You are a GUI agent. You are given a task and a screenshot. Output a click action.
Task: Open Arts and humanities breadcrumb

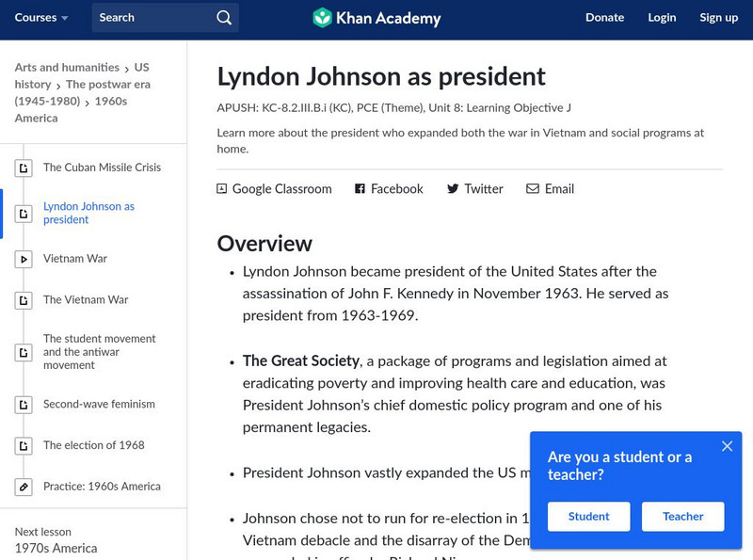click(67, 68)
